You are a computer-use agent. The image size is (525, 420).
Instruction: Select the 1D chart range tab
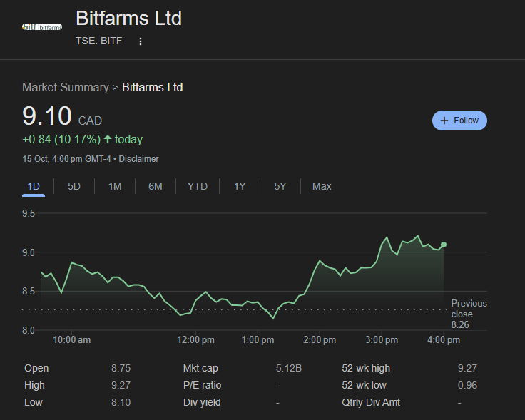pos(34,186)
